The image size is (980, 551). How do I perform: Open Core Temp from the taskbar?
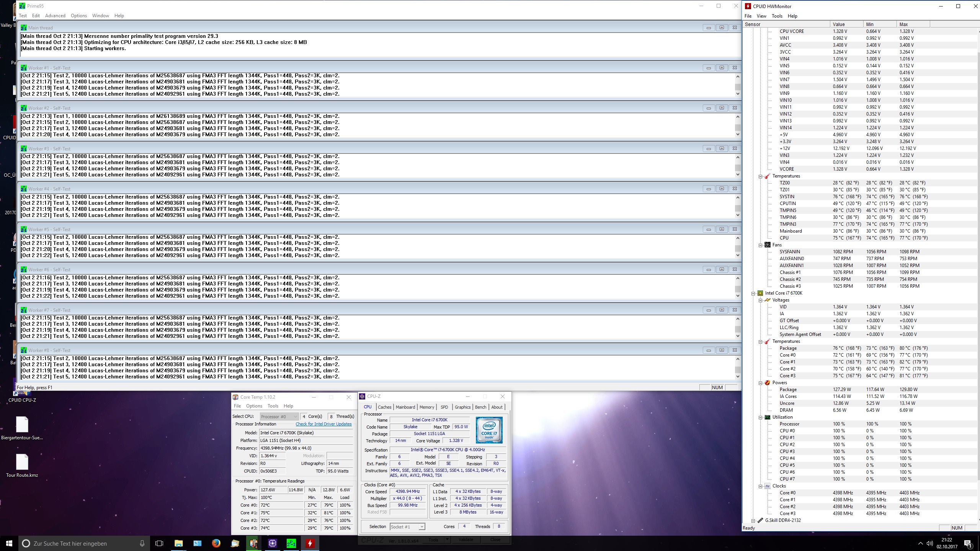click(253, 543)
